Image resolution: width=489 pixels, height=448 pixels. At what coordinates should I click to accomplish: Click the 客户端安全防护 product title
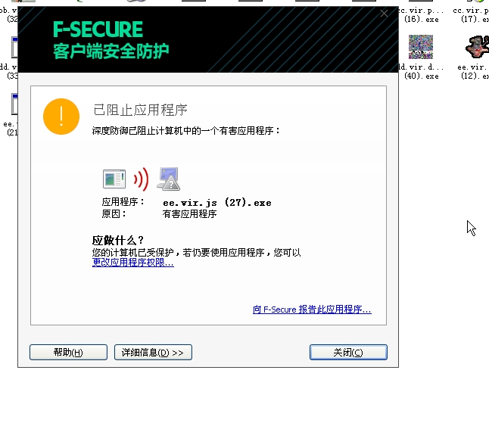111,51
